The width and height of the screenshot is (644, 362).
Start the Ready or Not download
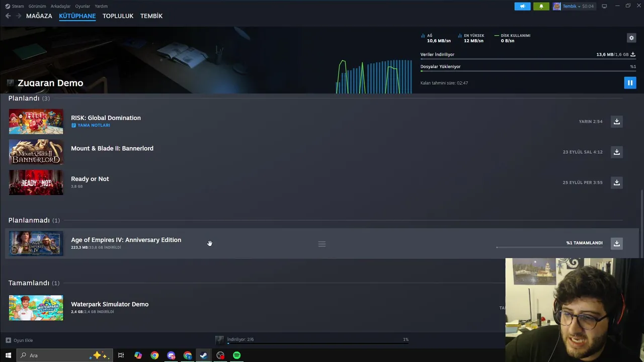point(616,182)
